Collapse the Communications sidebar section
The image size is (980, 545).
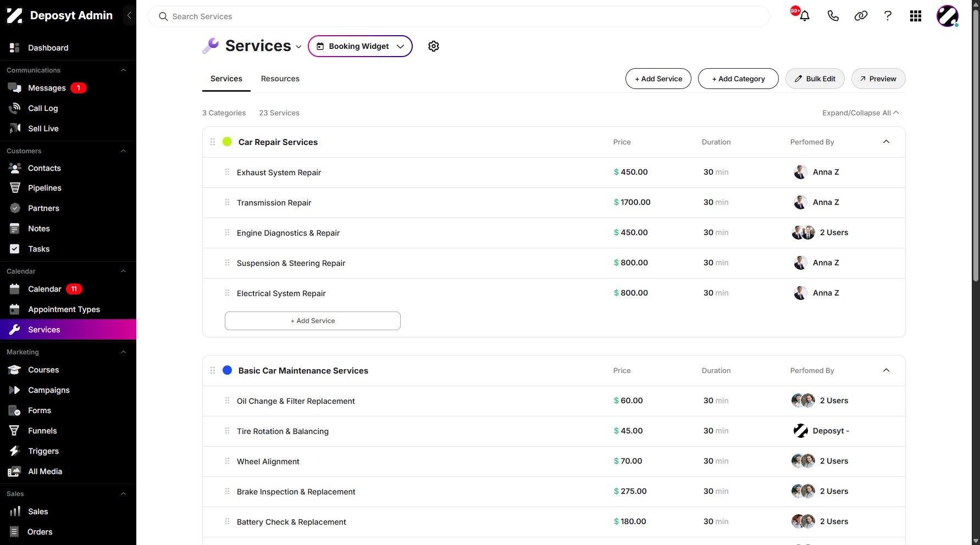point(123,70)
